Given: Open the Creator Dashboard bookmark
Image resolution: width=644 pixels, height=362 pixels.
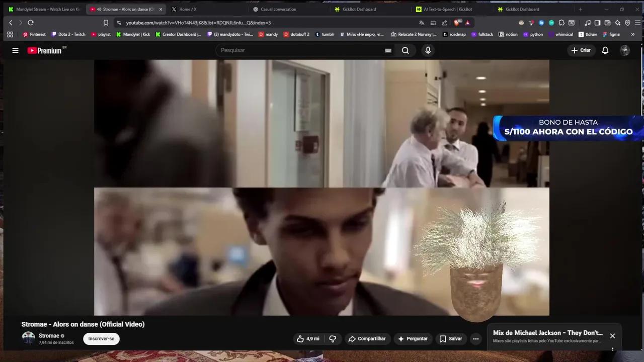Looking at the screenshot, I should pyautogui.click(x=178, y=34).
